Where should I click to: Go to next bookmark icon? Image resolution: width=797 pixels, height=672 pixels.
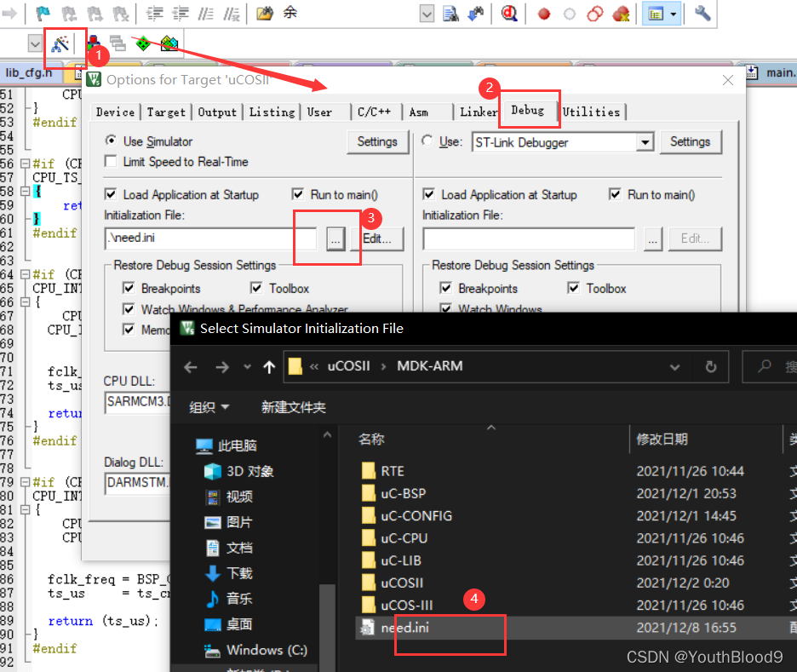[94, 14]
